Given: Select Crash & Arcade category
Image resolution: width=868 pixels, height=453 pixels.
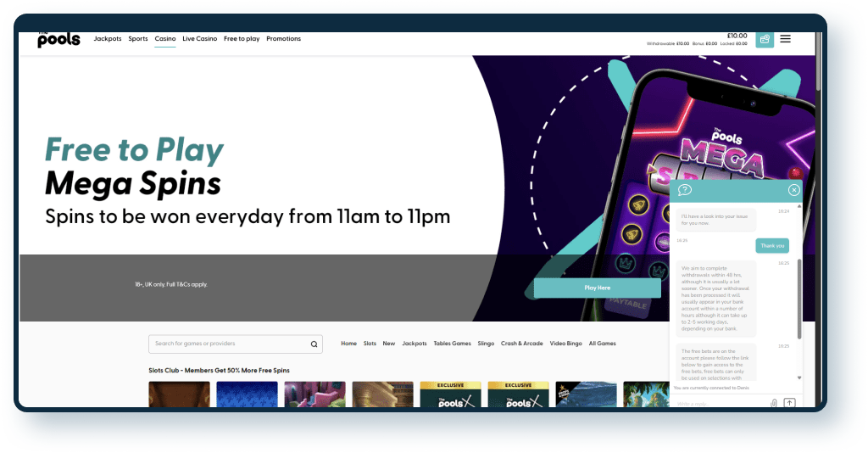Looking at the screenshot, I should click(x=522, y=344).
